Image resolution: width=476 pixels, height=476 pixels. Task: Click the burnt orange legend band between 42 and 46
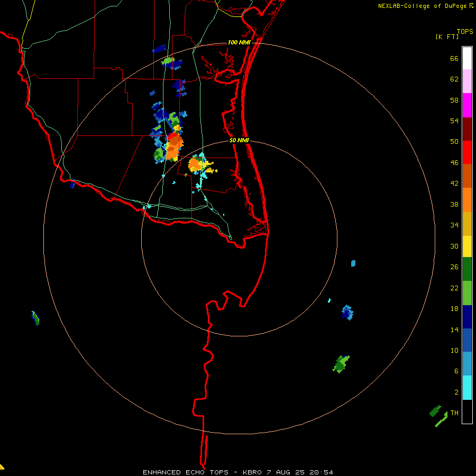467,176
